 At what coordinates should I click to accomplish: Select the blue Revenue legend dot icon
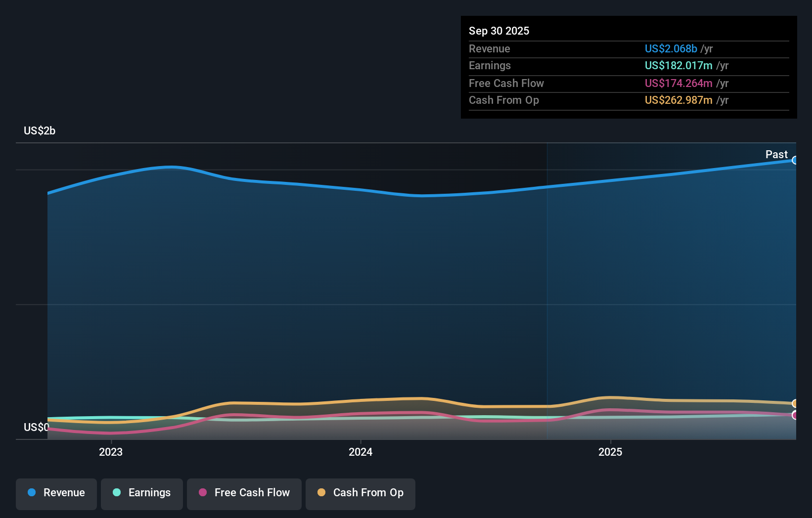(33, 493)
